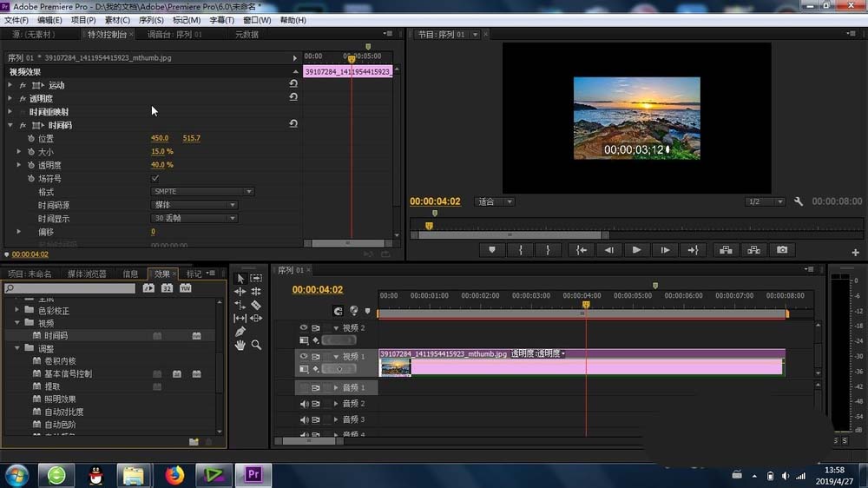
Task: Hide Video 1 track output eye
Action: 303,356
